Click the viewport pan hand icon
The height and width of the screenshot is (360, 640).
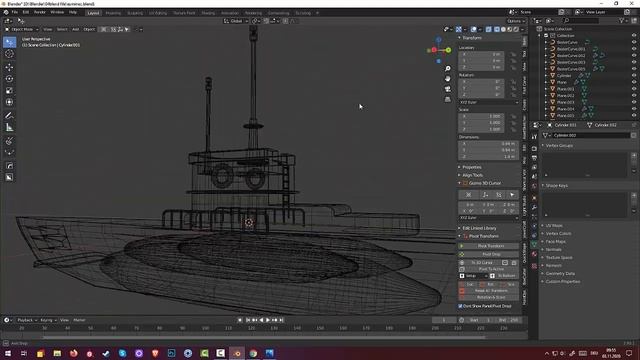448,79
